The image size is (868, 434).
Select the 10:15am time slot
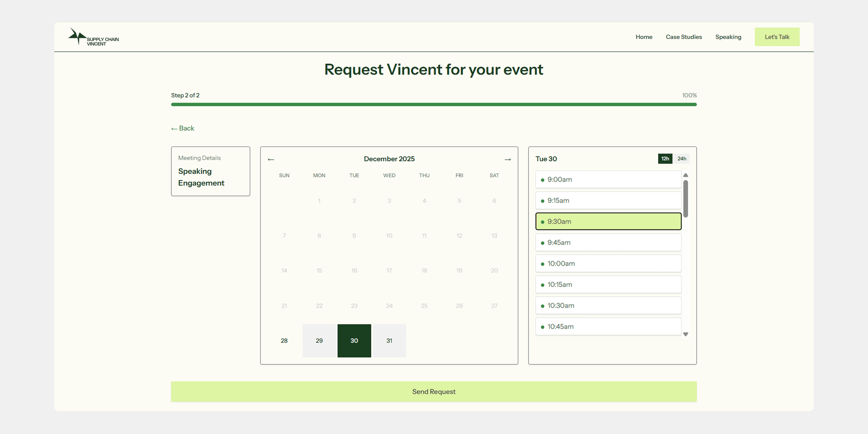(x=608, y=285)
